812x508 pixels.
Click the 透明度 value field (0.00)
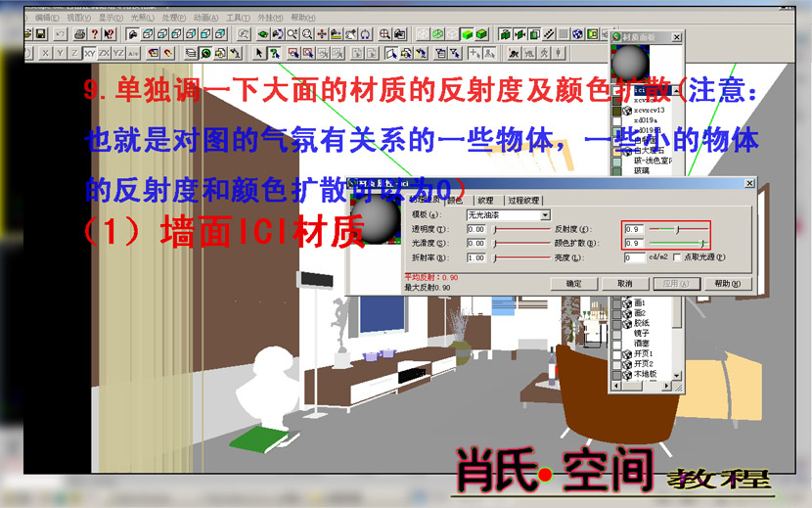475,229
